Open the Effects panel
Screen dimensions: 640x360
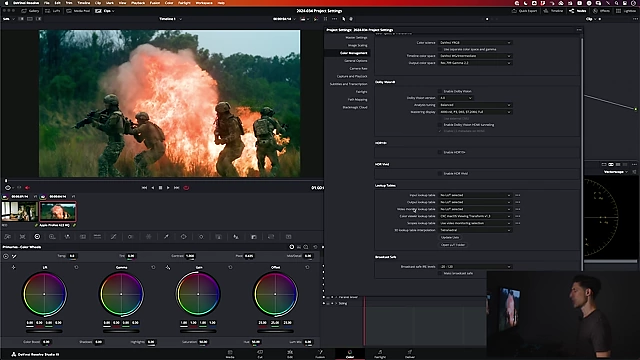point(601,11)
